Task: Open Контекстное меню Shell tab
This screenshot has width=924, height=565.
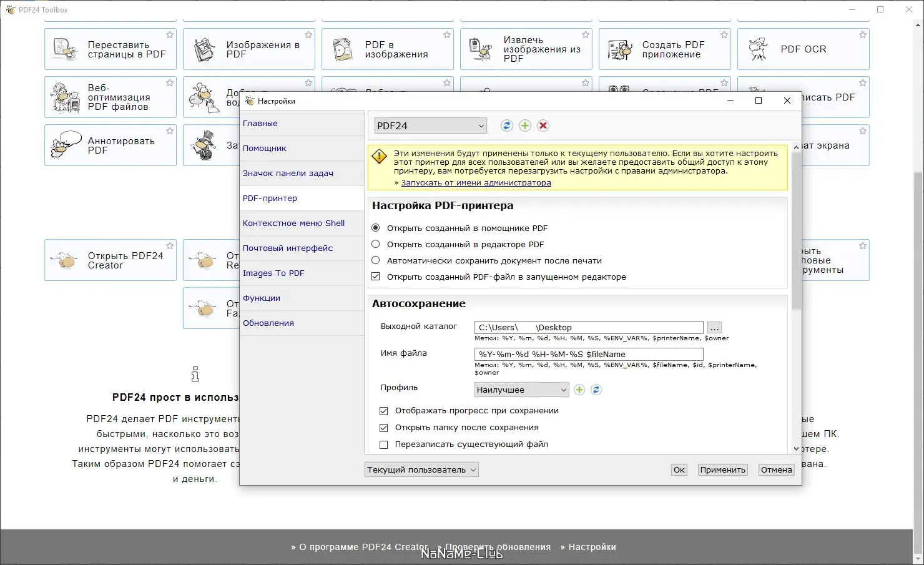Action: [x=302, y=224]
